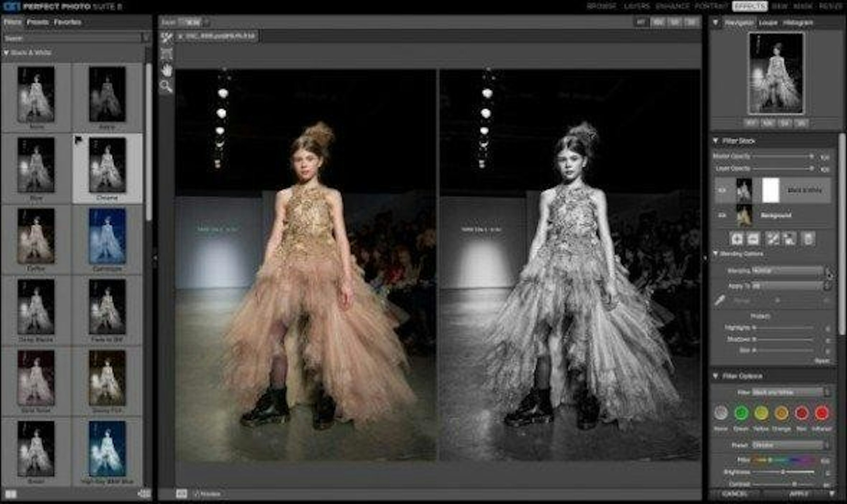
Task: Select the Zoom magnifier tool
Action: [x=166, y=86]
